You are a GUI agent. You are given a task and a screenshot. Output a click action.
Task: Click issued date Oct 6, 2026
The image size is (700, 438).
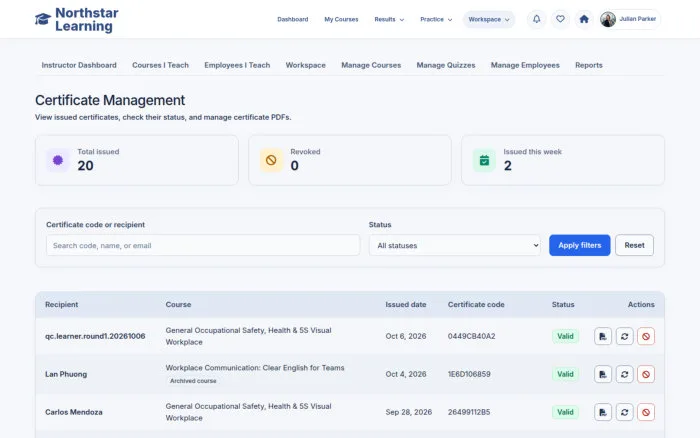[x=406, y=336]
